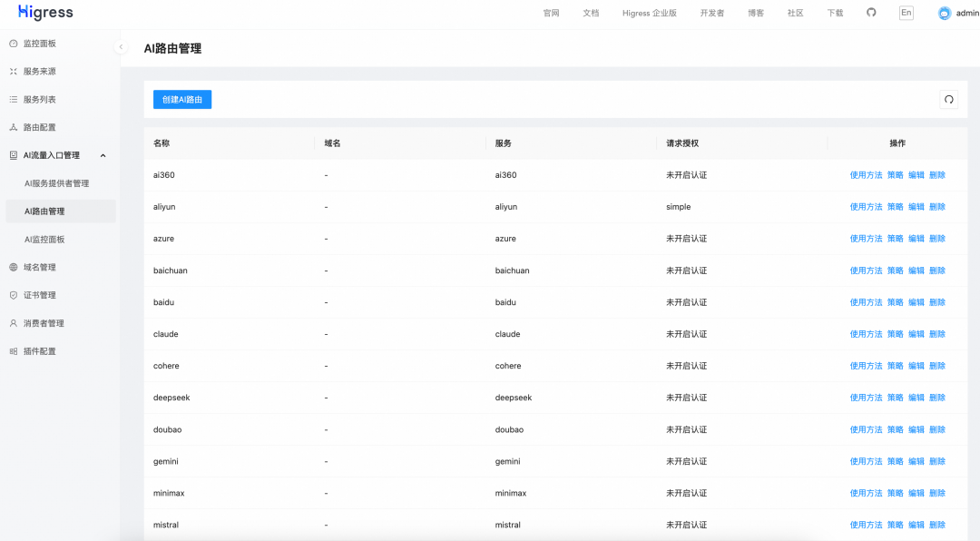Collapse the AI流量入口管理 submenu
The width and height of the screenshot is (980, 541).
(x=103, y=155)
